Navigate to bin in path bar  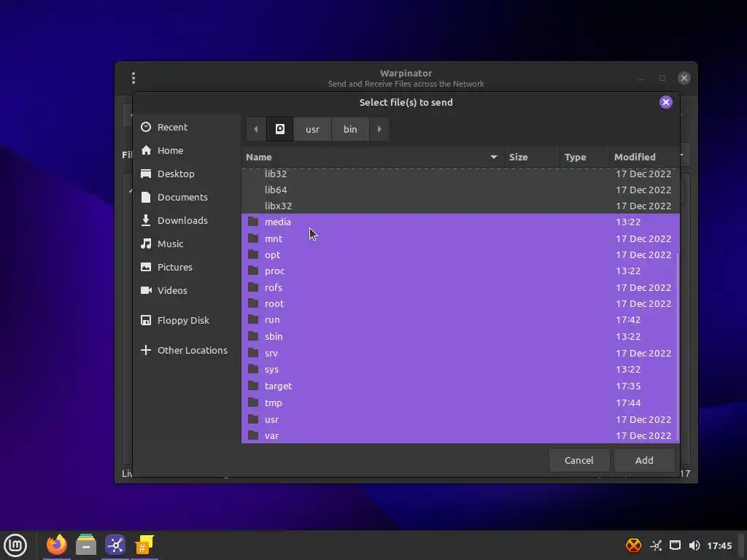(350, 129)
